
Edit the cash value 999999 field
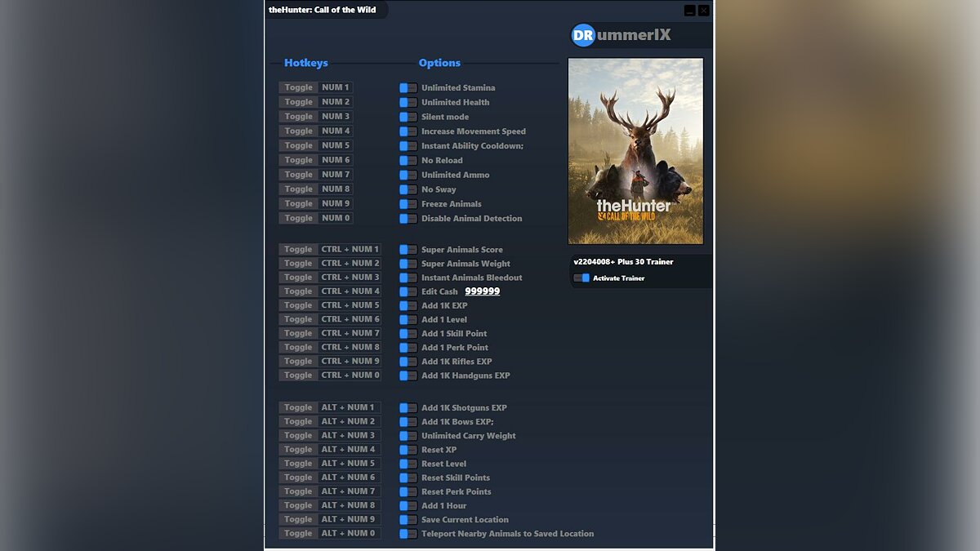point(482,291)
